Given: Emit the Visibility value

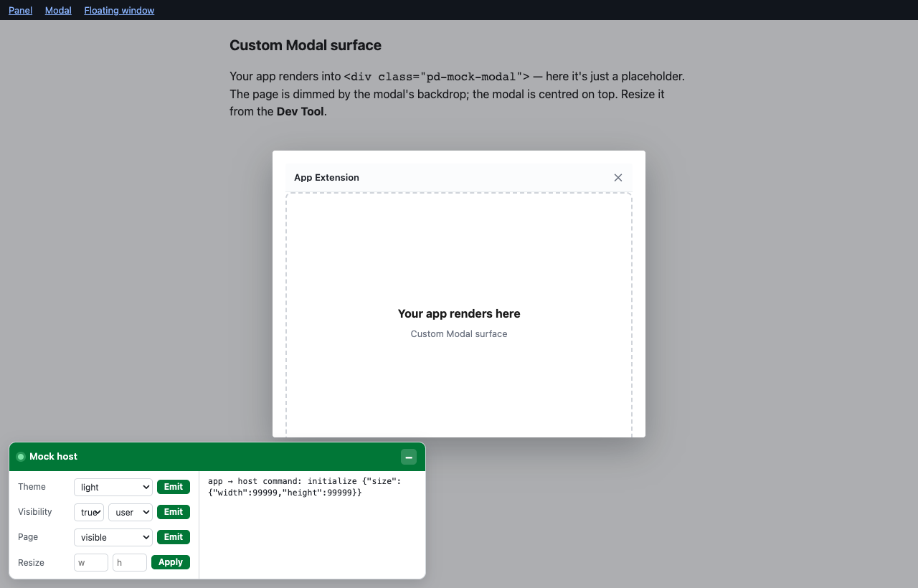Looking at the screenshot, I should (174, 512).
